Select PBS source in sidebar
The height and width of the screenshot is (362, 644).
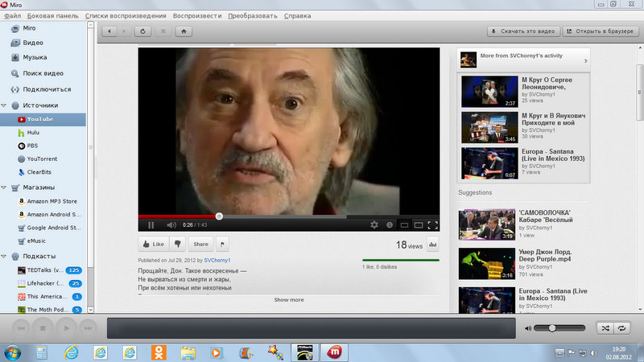point(43,146)
